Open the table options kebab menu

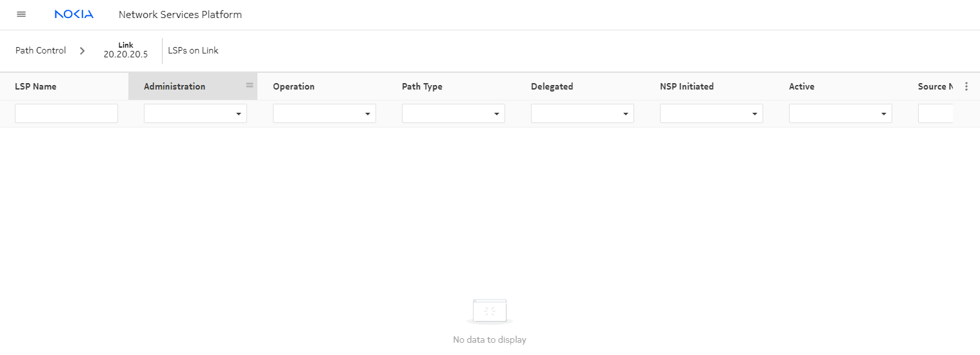click(x=966, y=86)
